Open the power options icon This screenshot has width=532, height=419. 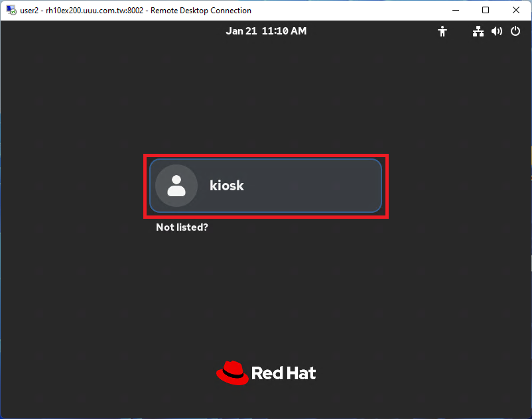tap(515, 31)
